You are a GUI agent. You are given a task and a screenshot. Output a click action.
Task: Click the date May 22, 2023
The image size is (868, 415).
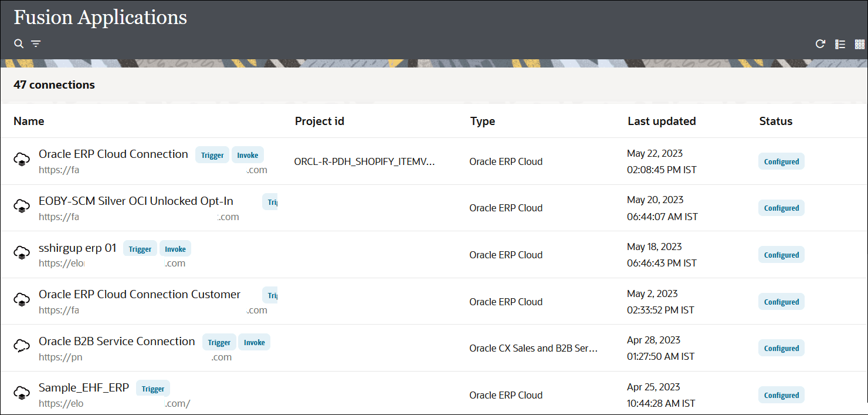(655, 153)
